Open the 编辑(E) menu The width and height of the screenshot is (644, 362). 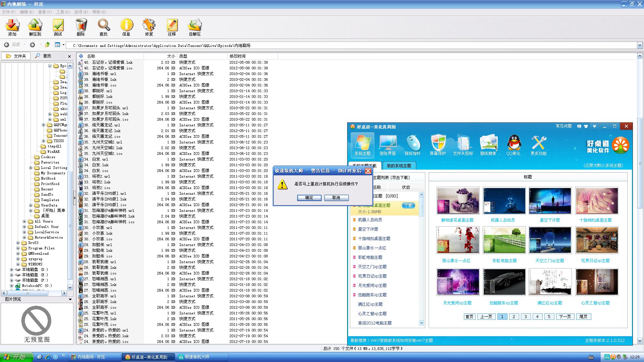pyautogui.click(x=27, y=12)
